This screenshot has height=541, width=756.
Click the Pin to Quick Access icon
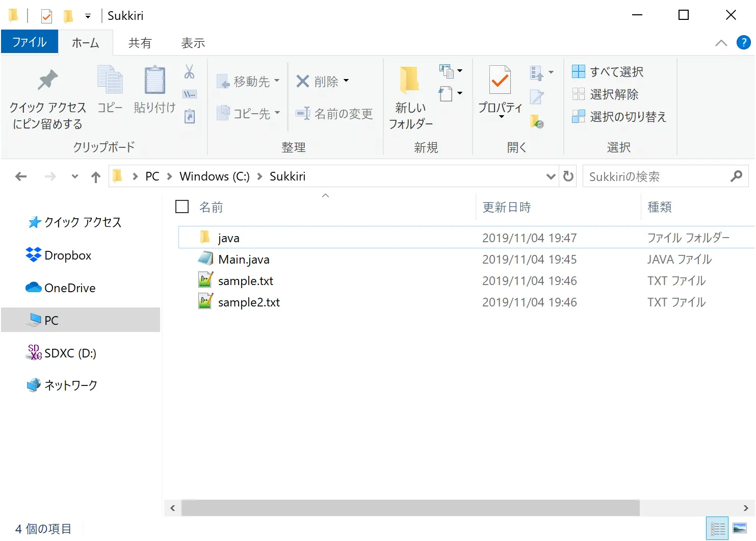click(x=48, y=80)
